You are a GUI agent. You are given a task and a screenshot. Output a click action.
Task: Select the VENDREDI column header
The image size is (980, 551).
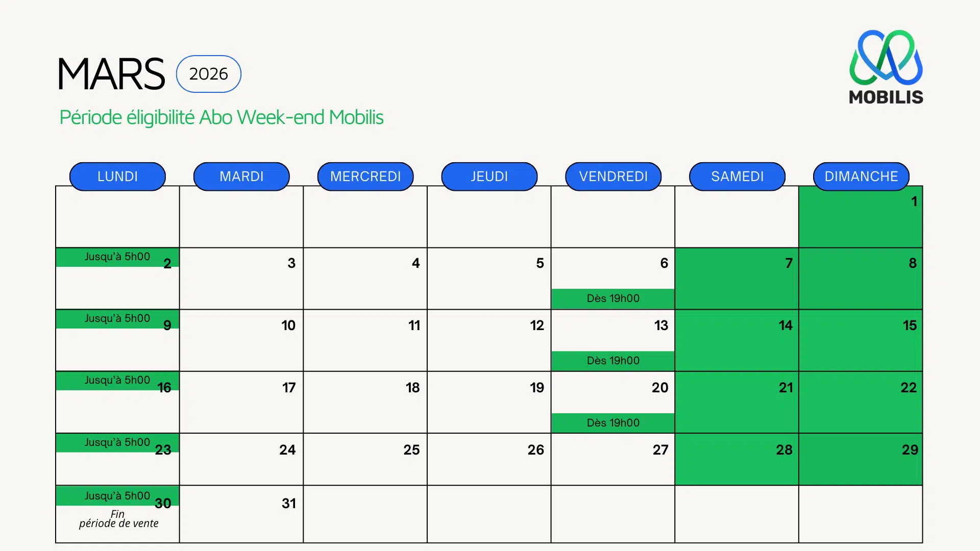pos(613,177)
